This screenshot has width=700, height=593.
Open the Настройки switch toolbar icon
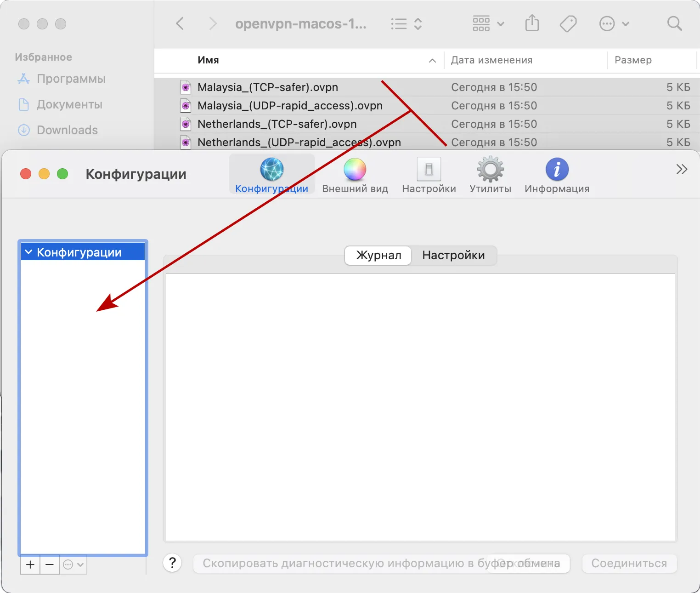(429, 170)
